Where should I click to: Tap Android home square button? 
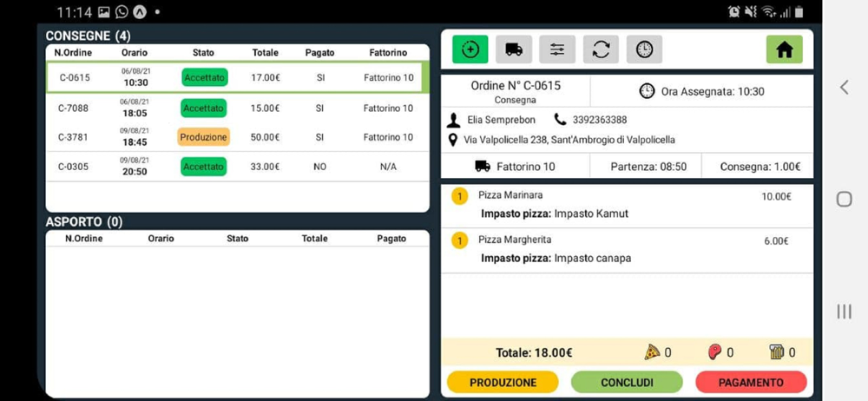tap(845, 199)
